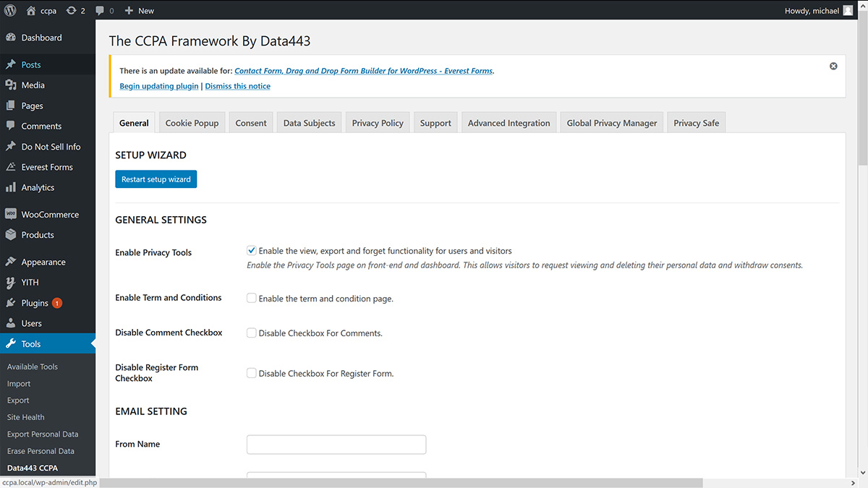Click the Plugins update count badge
Screen dimensions: 868x488
57,303
